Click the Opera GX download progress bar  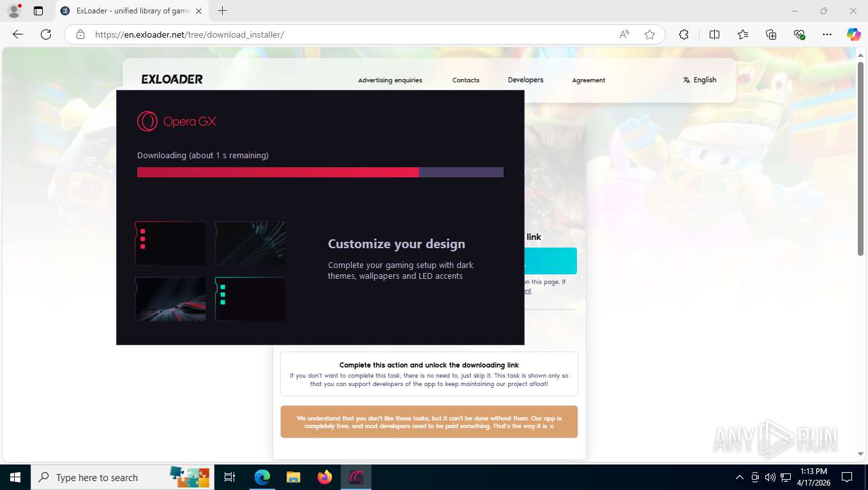[320, 172]
